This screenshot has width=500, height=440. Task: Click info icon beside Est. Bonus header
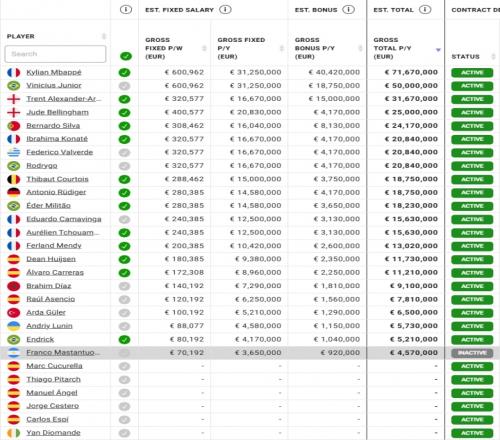pos(348,10)
